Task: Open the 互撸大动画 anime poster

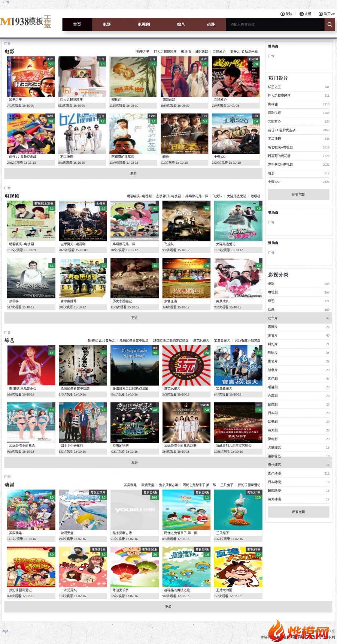Action: click(238, 567)
